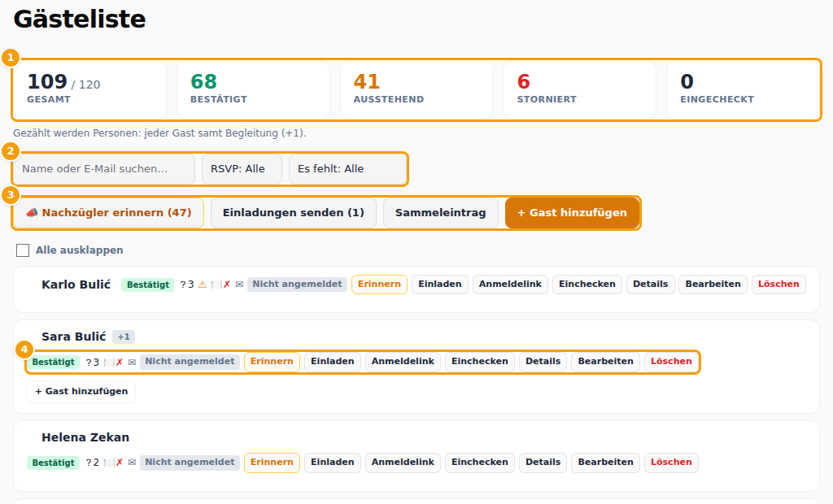Image resolution: width=833 pixels, height=504 pixels.
Task: Click the "6 Storniert" statistic card
Action: [579, 89]
